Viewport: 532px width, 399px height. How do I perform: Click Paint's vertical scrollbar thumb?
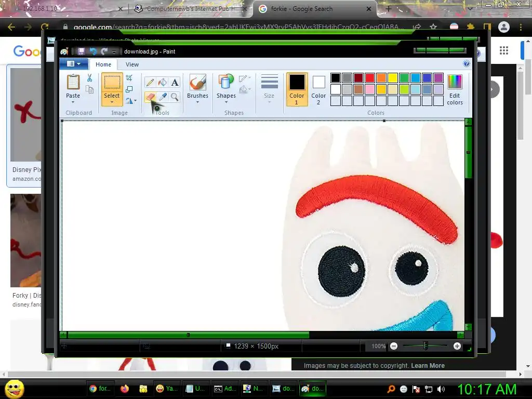click(x=468, y=152)
